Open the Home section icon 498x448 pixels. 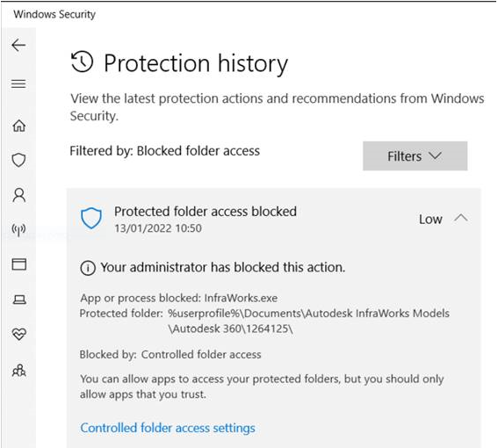[19, 126]
